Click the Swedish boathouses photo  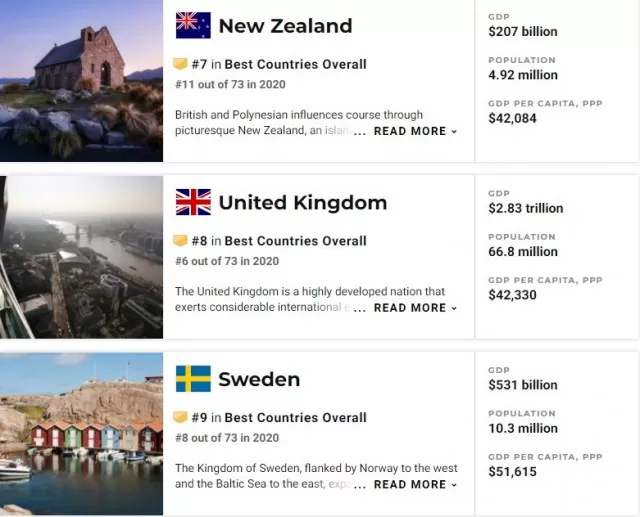(x=81, y=434)
